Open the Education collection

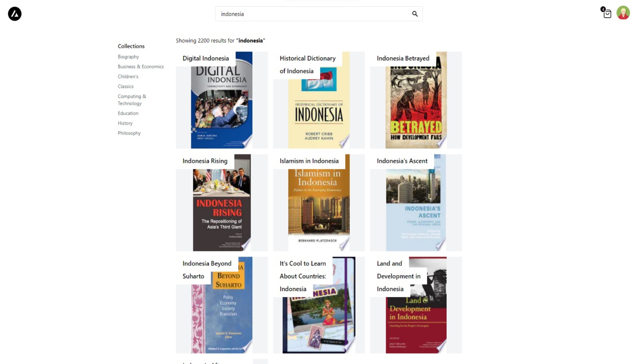(128, 113)
